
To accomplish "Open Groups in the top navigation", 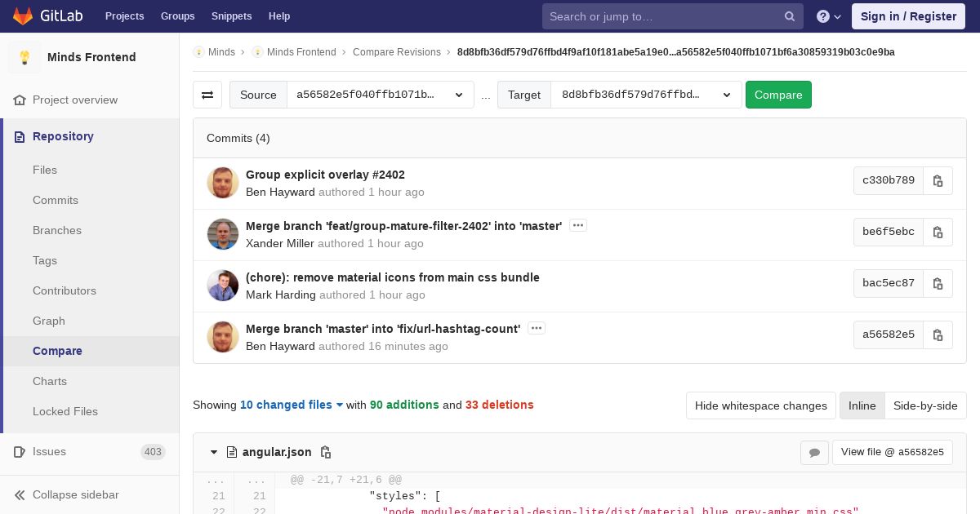I will [x=177, y=16].
